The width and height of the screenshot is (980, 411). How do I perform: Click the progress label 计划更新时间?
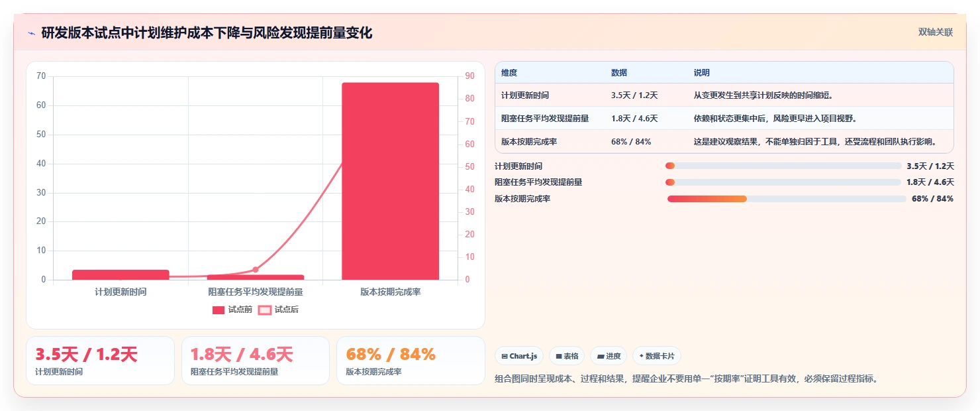point(518,166)
